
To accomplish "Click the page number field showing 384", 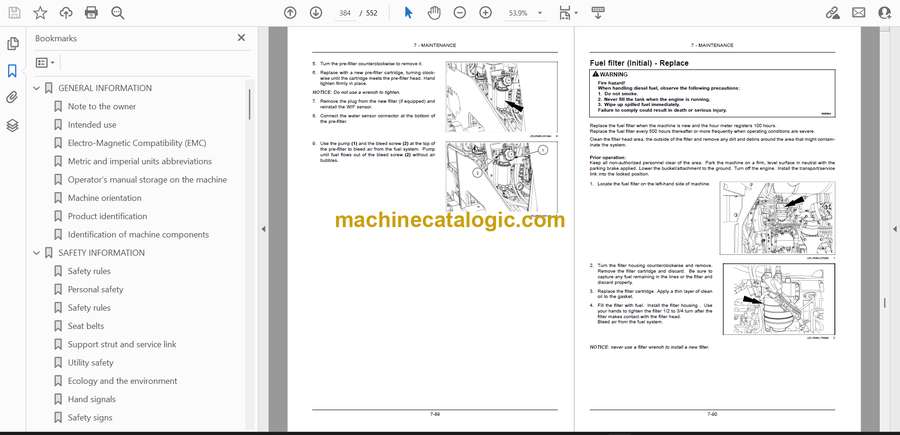I will click(345, 13).
